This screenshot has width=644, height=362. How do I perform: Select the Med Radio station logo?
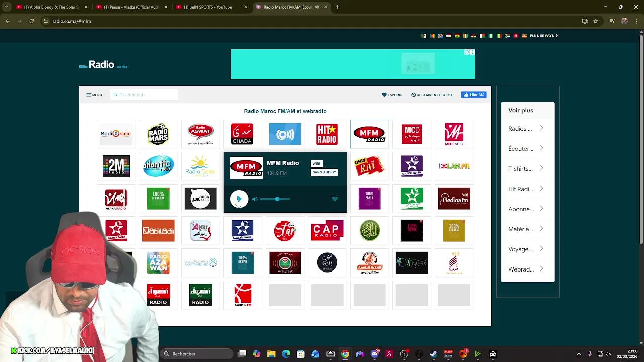coord(454,134)
